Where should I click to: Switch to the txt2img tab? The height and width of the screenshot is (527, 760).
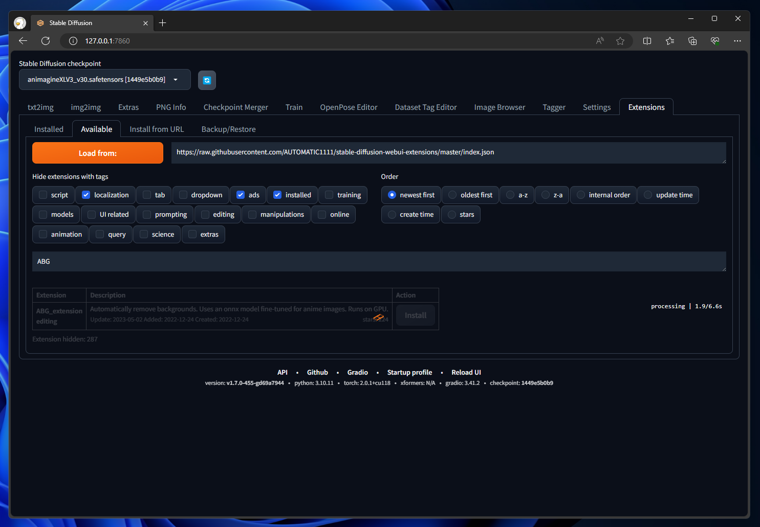[x=41, y=107]
